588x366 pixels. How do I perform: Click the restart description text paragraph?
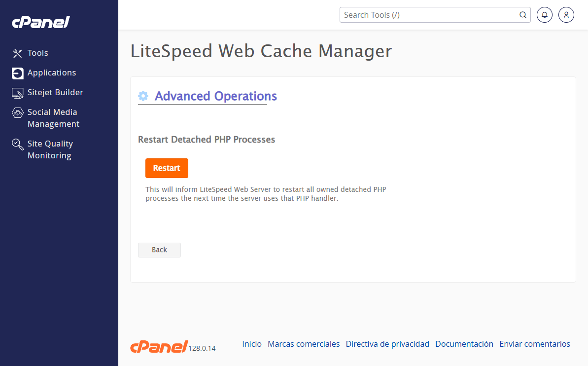[x=266, y=194]
